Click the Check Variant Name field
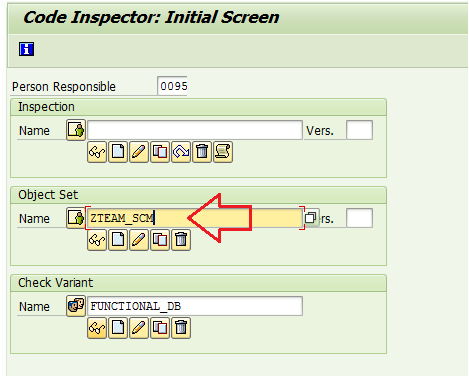Screen dimensions: 469x377 (x=195, y=306)
